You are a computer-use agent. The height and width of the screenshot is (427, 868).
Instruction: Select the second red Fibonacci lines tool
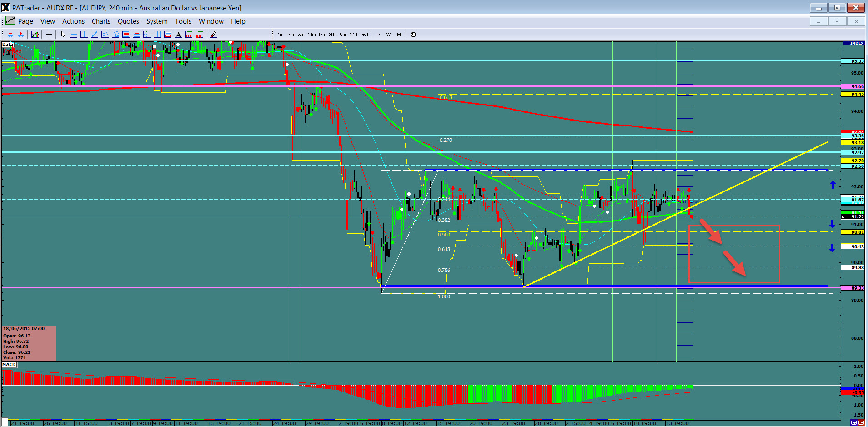(136, 35)
